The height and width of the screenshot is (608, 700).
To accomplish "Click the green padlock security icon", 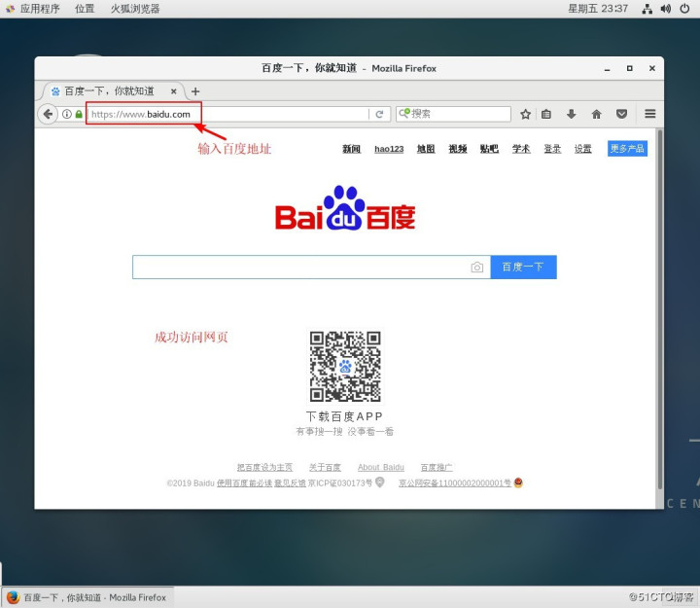I will tap(79, 114).
